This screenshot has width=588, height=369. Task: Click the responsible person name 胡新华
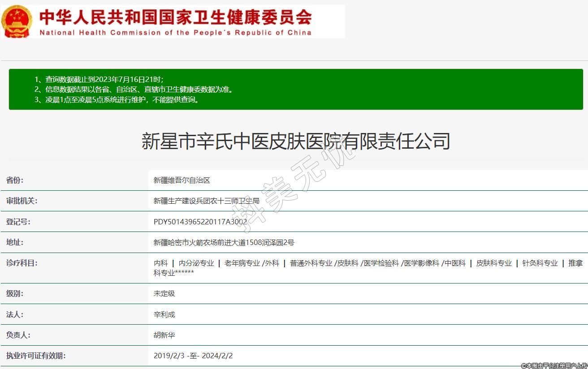(164, 335)
